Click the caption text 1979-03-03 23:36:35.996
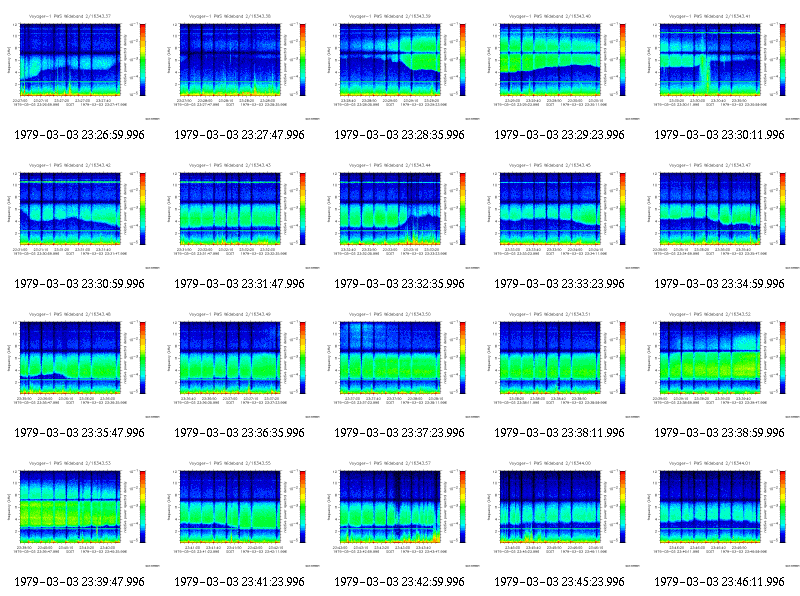 (x=239, y=433)
